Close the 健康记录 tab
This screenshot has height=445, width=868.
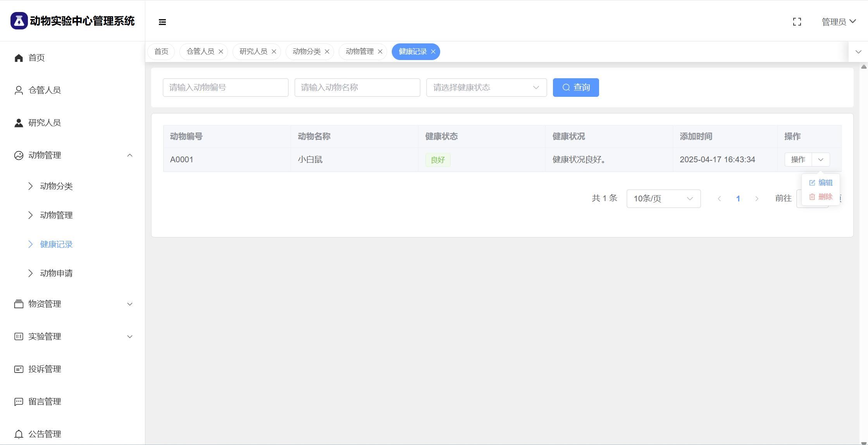pos(433,52)
